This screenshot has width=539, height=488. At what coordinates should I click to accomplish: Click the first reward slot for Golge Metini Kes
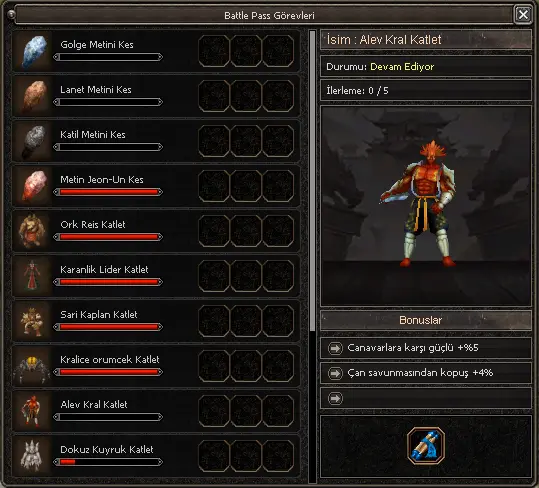click(213, 51)
